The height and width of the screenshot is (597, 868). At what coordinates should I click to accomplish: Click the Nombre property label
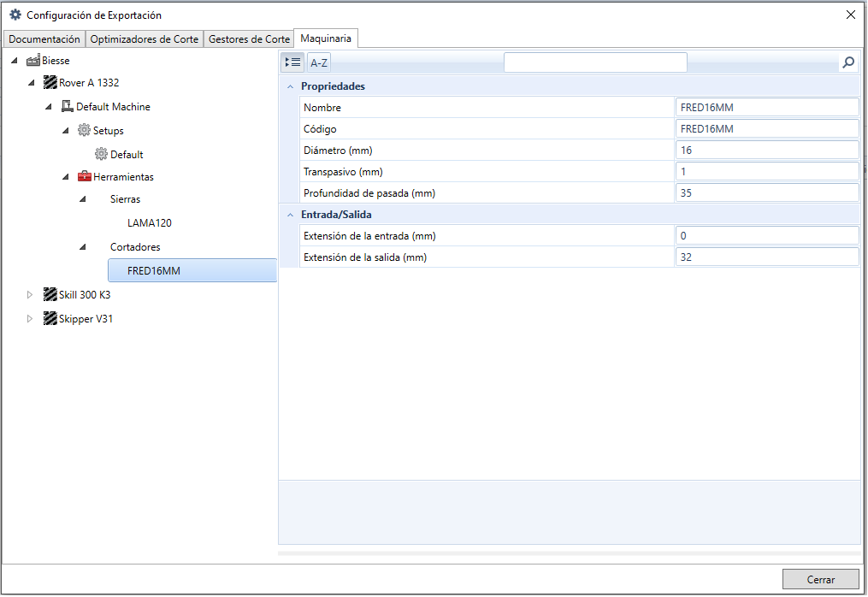(322, 108)
